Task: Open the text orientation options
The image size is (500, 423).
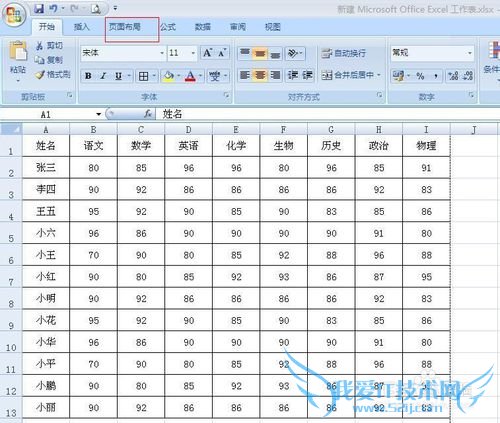Action: pyautogui.click(x=295, y=53)
